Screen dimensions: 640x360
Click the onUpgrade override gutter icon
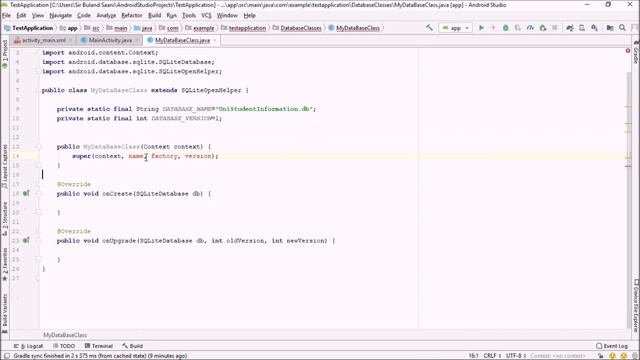(26, 240)
